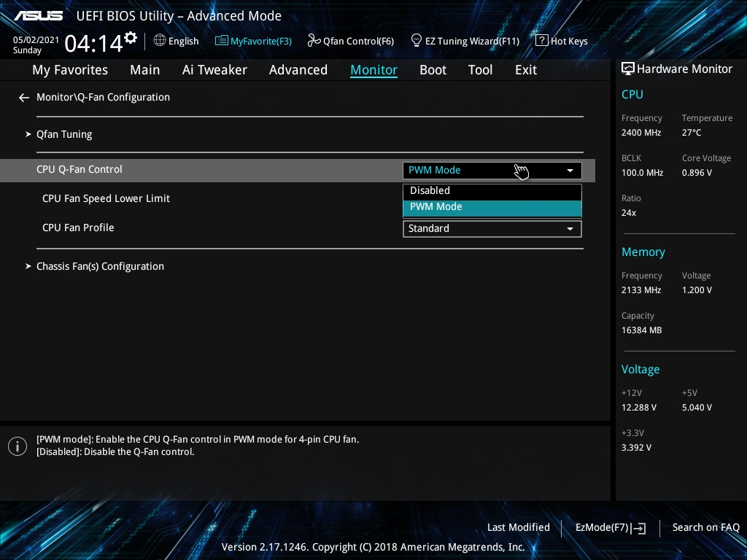Click the Hardware Monitor heading

click(684, 69)
